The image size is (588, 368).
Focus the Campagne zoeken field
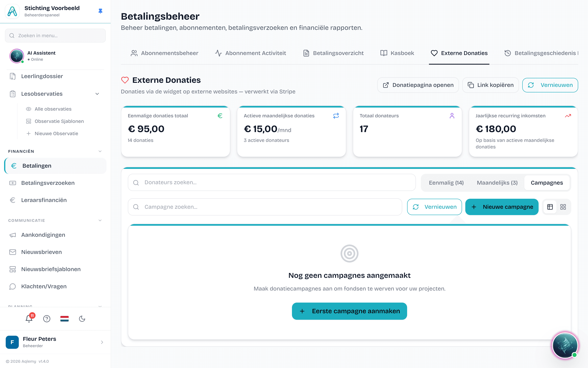265,207
